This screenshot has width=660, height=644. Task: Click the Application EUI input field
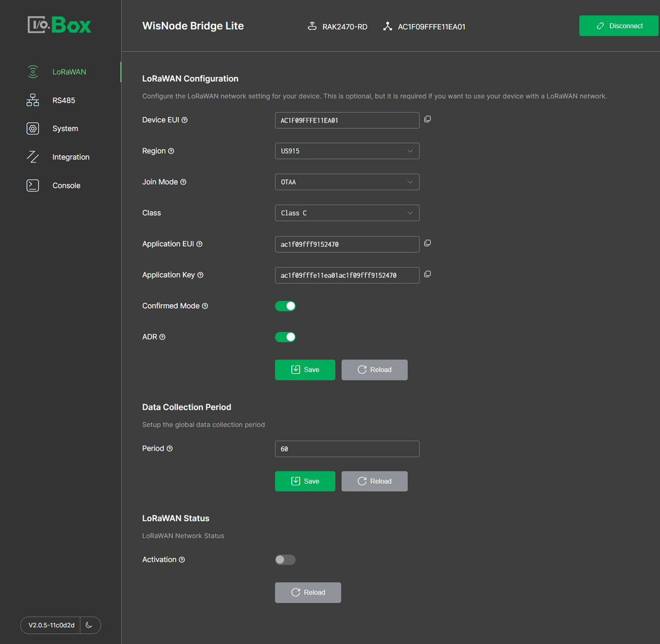coord(347,244)
